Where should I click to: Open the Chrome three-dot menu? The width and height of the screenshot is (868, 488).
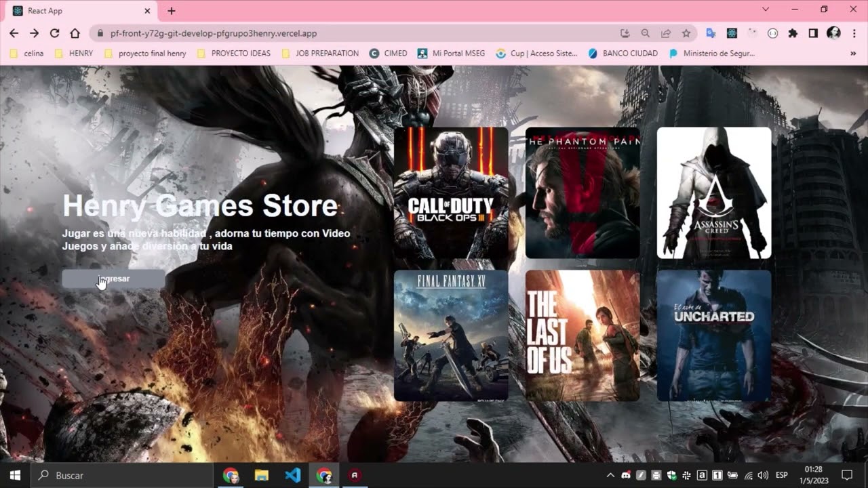[x=854, y=33]
